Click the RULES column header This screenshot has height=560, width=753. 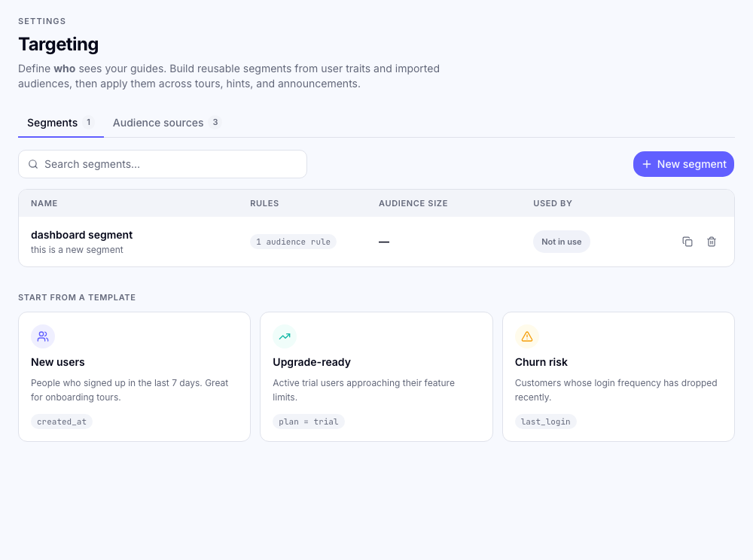pyautogui.click(x=264, y=203)
